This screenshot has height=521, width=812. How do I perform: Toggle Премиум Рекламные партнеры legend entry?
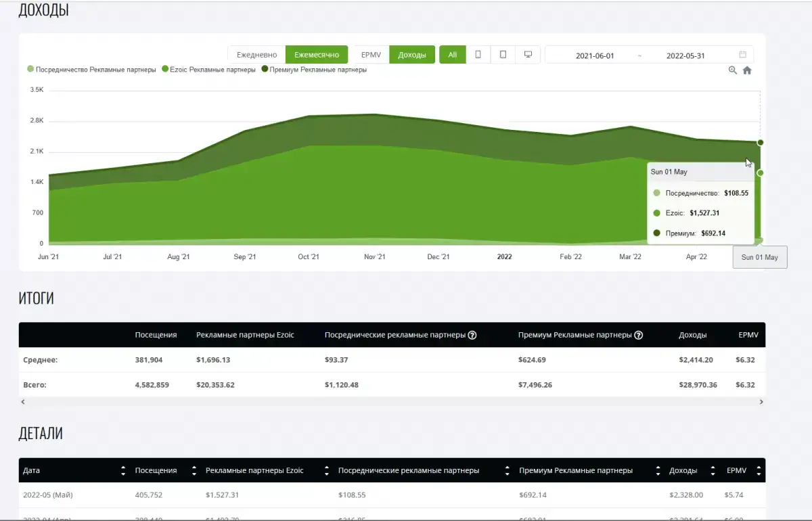317,70
